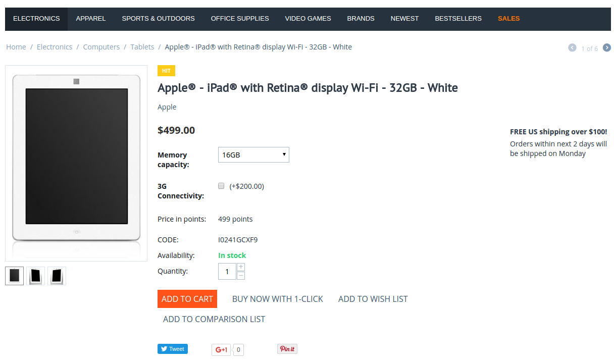The image size is (614, 364).
Task: Enable 3G Connectivity checkbox
Action: (x=221, y=186)
